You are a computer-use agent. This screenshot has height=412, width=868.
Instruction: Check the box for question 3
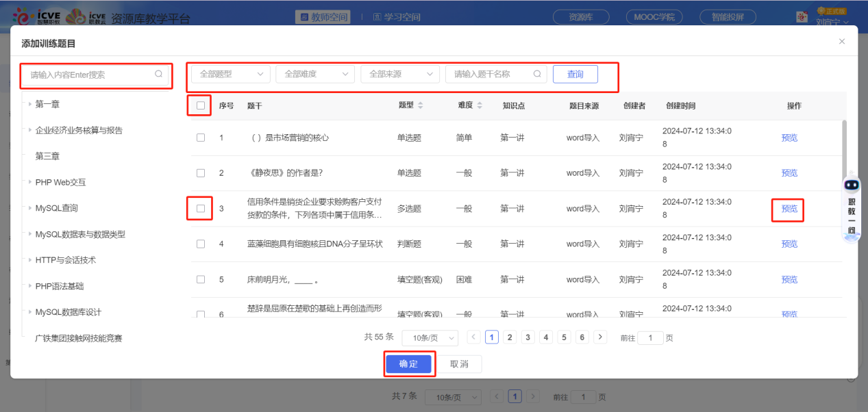201,209
